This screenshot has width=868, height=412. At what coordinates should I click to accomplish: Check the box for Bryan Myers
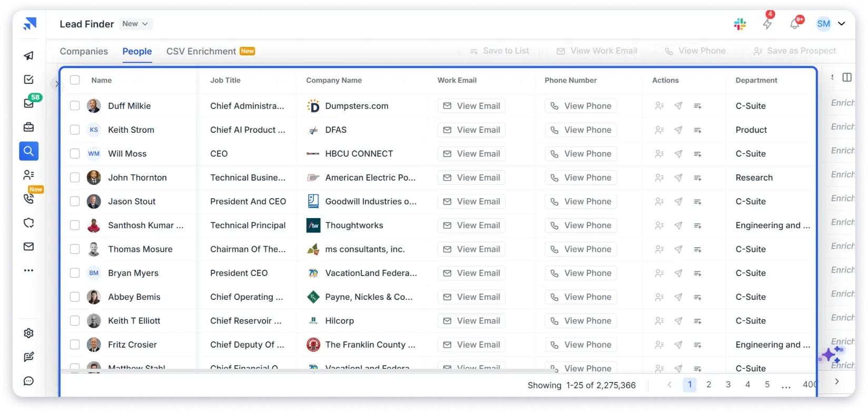tap(75, 273)
